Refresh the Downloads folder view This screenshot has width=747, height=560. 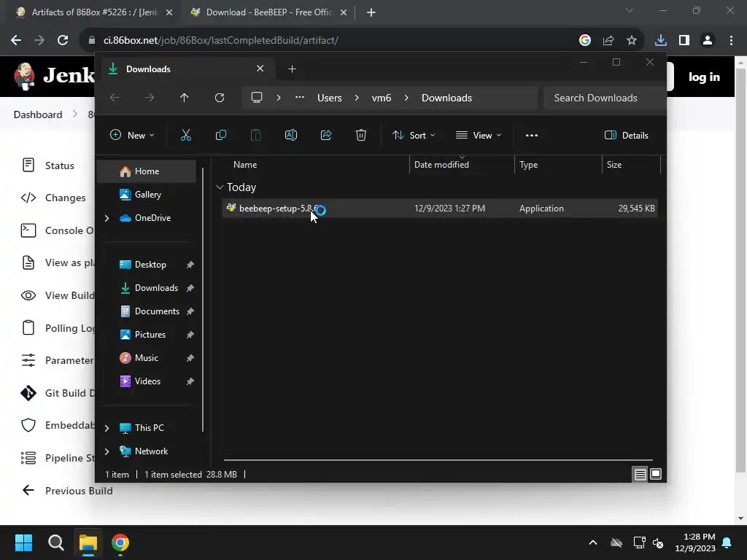click(x=219, y=98)
